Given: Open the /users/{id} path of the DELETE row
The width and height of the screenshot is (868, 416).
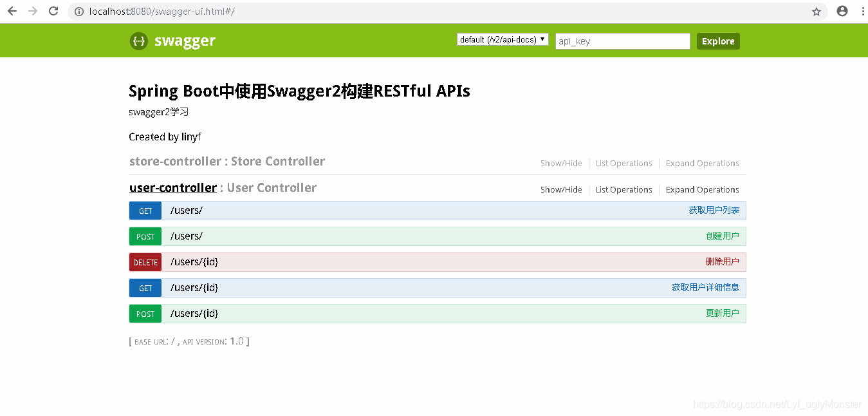Looking at the screenshot, I should [194, 262].
